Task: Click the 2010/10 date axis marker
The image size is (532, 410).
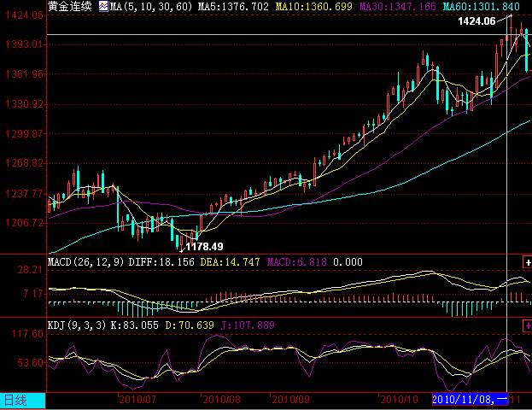Action: 399,400
